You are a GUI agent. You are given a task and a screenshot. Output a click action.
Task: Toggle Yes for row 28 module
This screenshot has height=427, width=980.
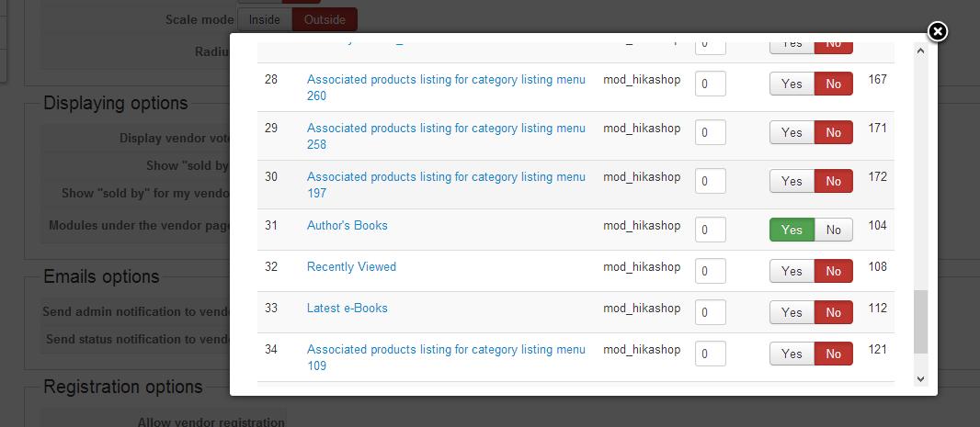(x=792, y=84)
